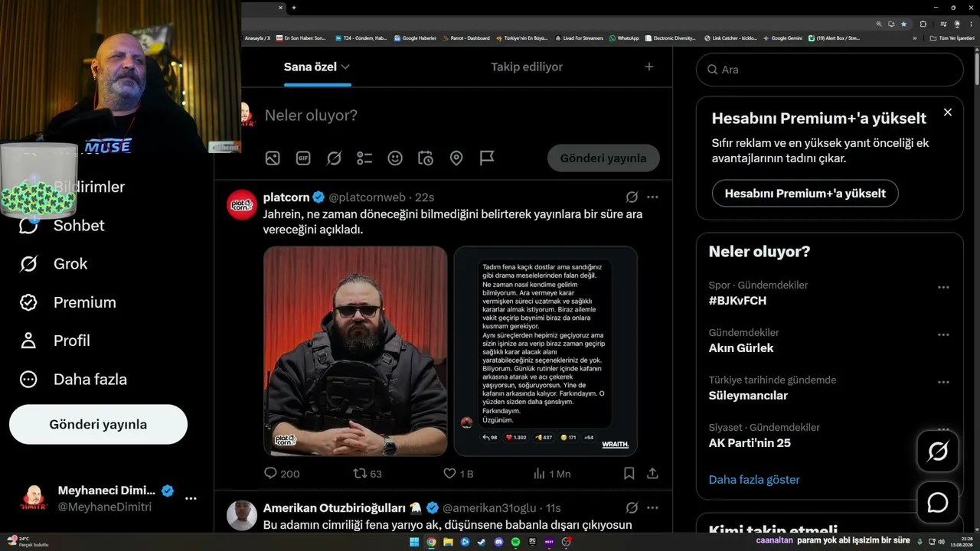
Task: Open Grok in the sidebar
Action: click(54, 263)
